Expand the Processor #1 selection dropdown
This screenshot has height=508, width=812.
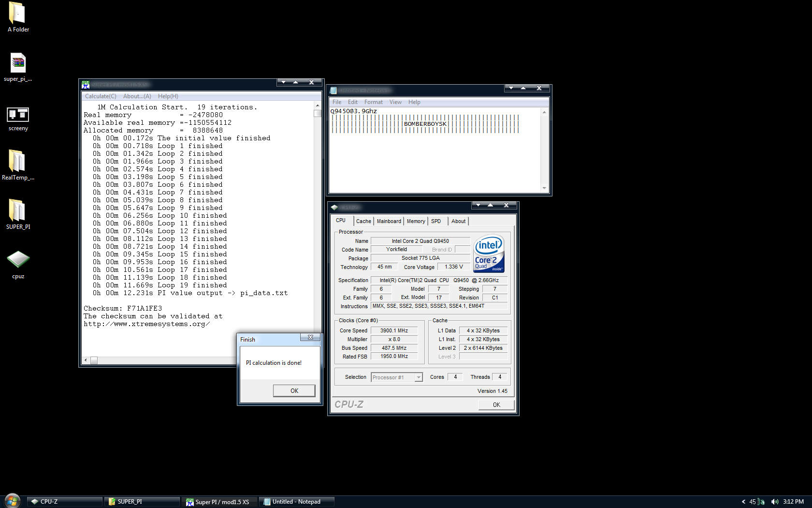click(x=419, y=377)
